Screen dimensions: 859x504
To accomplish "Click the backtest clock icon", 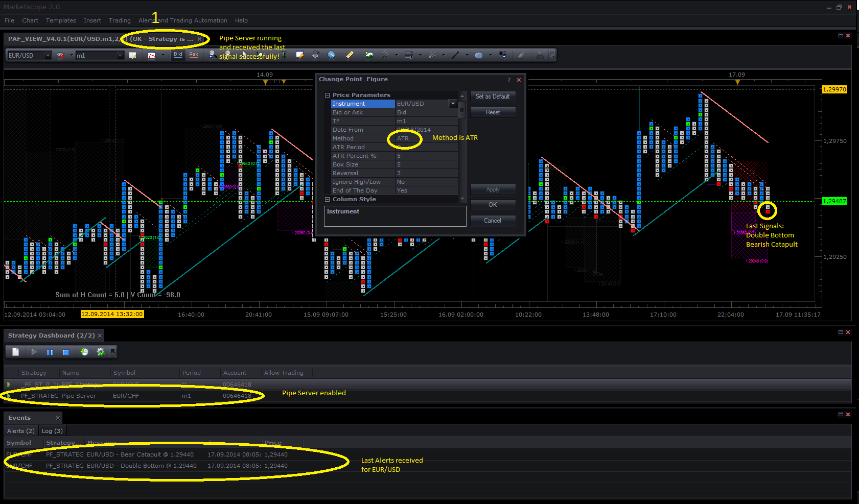I will pos(84,352).
